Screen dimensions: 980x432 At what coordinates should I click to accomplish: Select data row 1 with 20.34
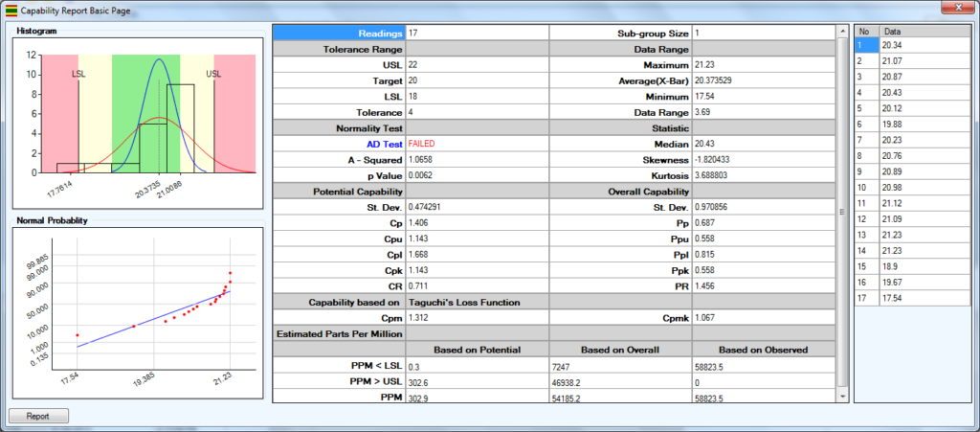912,45
